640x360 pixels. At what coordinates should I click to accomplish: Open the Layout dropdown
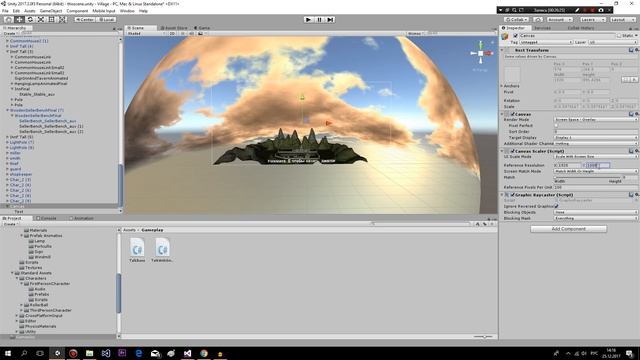click(x=622, y=20)
